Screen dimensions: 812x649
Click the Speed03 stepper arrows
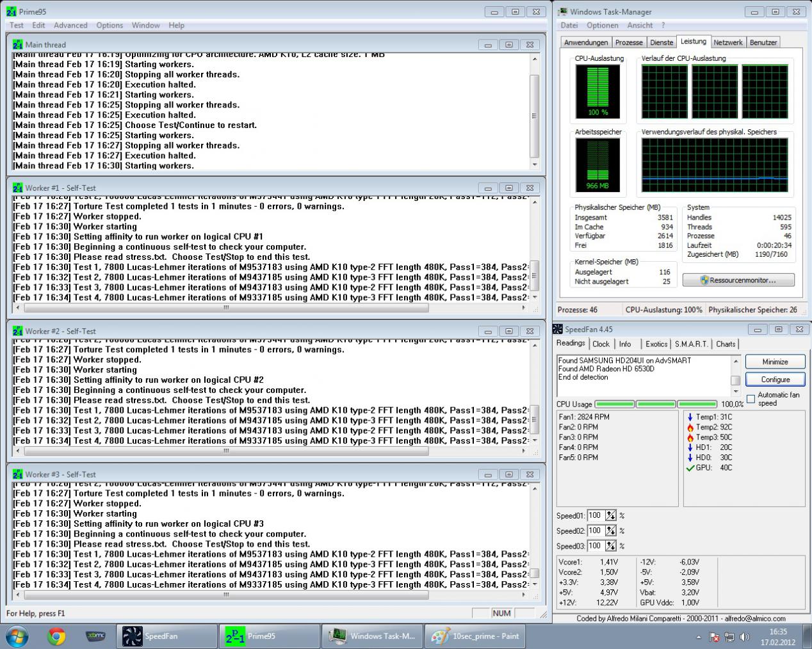pyautogui.click(x=610, y=546)
